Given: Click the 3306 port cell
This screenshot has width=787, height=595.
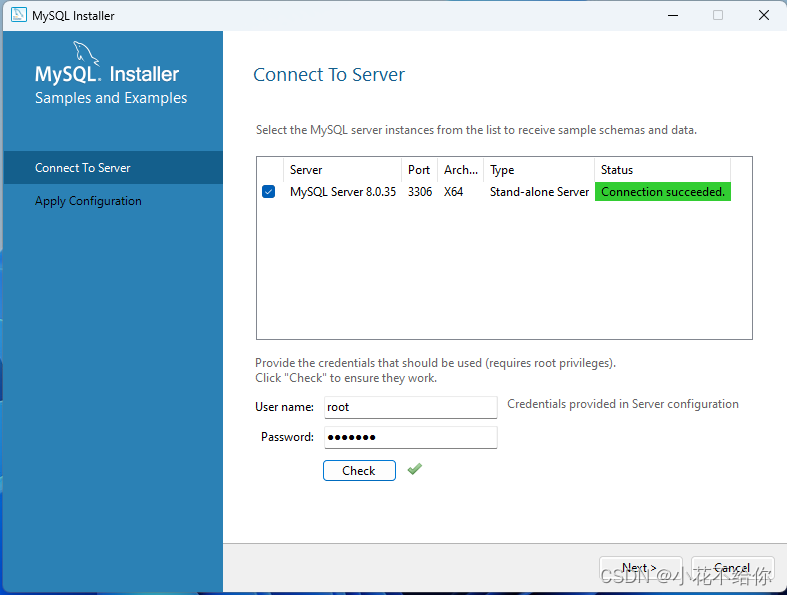Looking at the screenshot, I should tap(420, 192).
